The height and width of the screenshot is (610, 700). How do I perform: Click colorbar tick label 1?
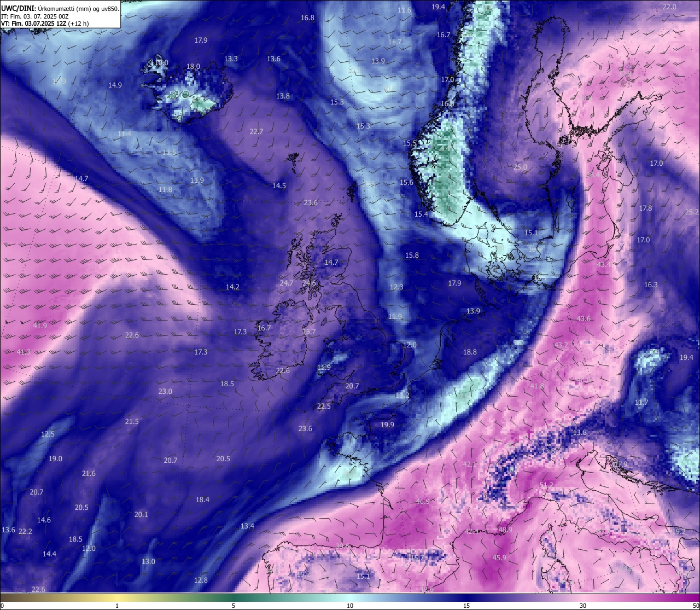point(117,606)
